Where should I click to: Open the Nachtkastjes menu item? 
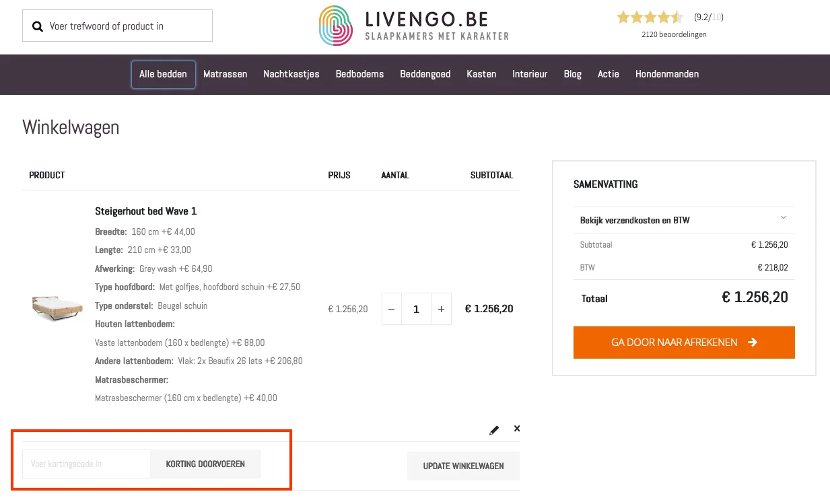pyautogui.click(x=291, y=74)
